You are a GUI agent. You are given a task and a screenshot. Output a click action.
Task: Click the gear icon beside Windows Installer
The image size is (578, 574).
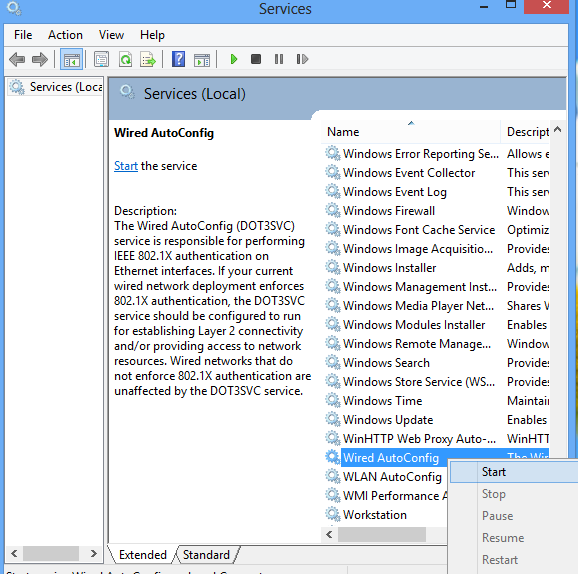pos(333,267)
